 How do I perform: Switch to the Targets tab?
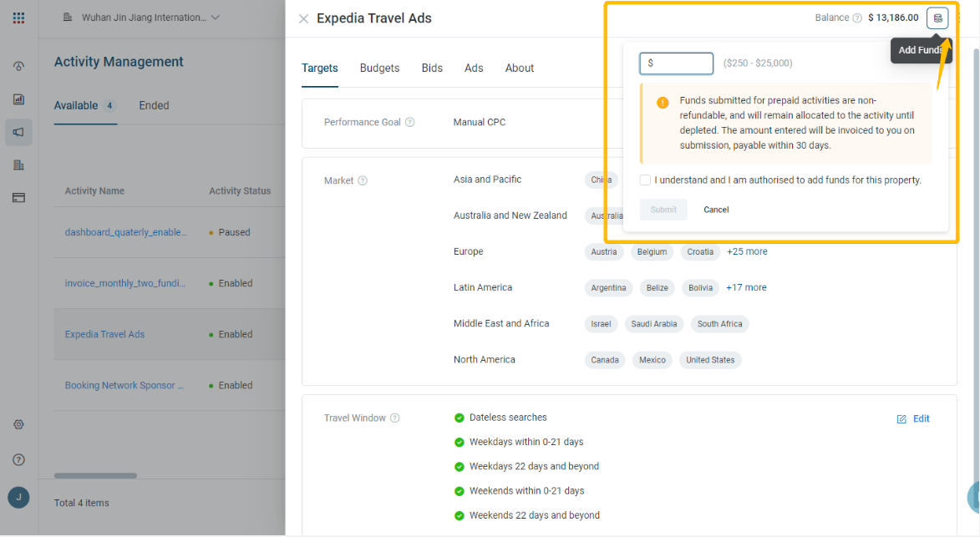320,68
